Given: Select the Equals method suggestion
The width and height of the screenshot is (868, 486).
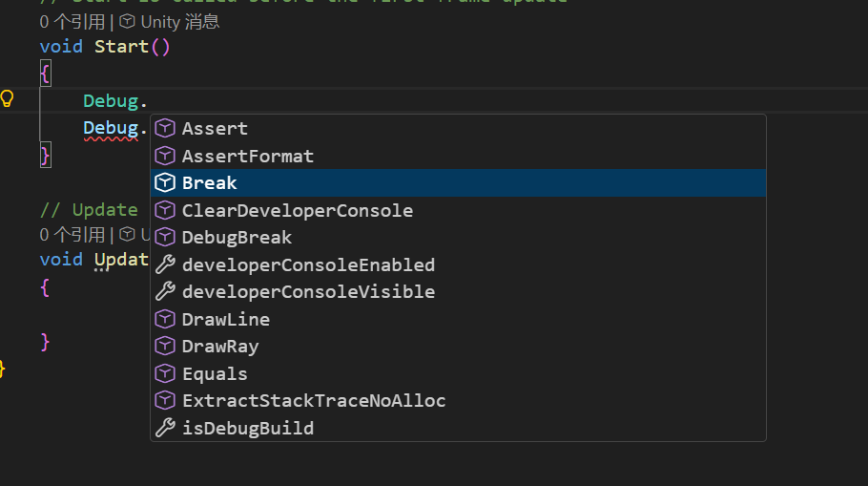Looking at the screenshot, I should (x=459, y=374).
